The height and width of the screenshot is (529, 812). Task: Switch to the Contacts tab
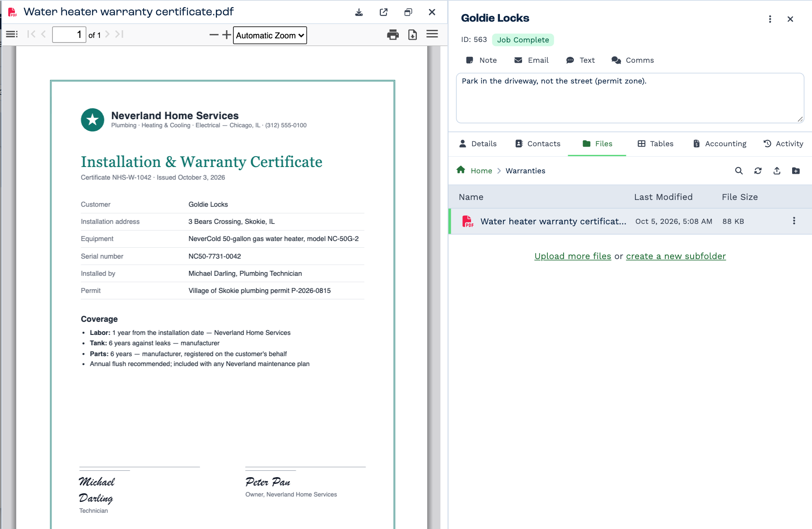point(538,144)
